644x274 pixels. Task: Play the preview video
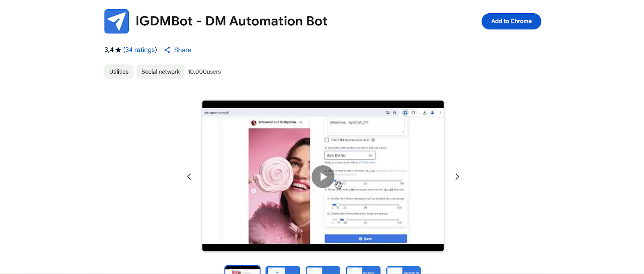pos(323,177)
